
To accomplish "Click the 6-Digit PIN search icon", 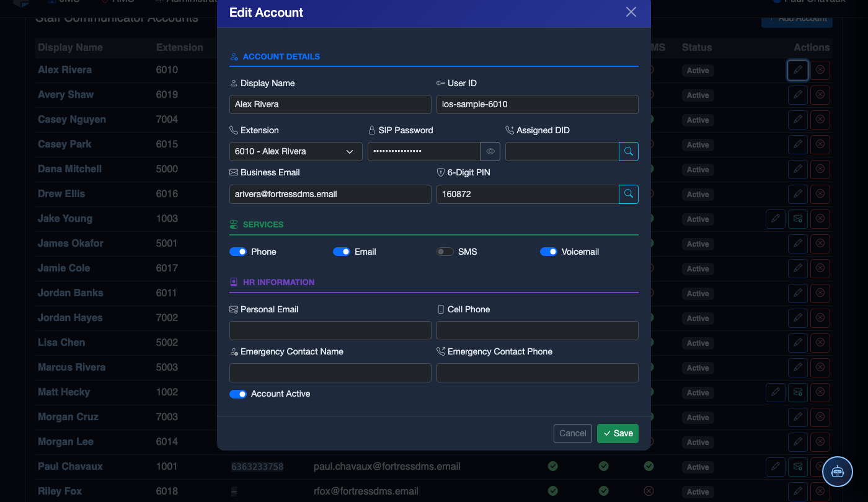I will pos(629,194).
